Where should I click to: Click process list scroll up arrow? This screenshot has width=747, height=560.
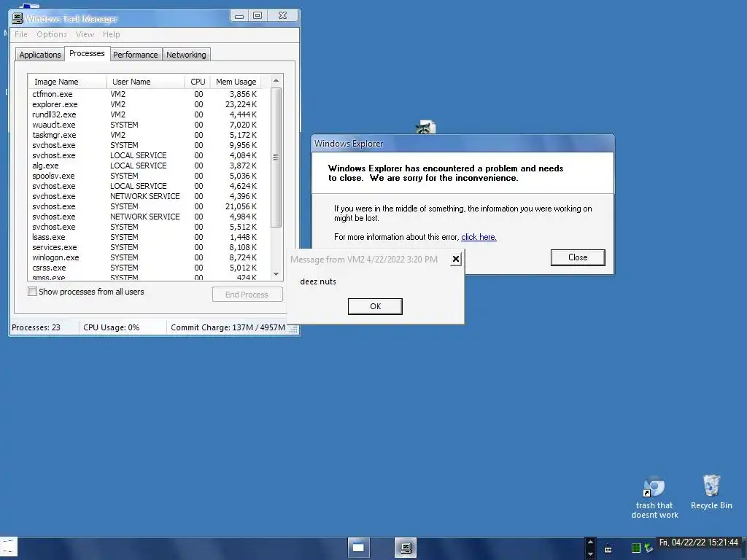(x=276, y=81)
